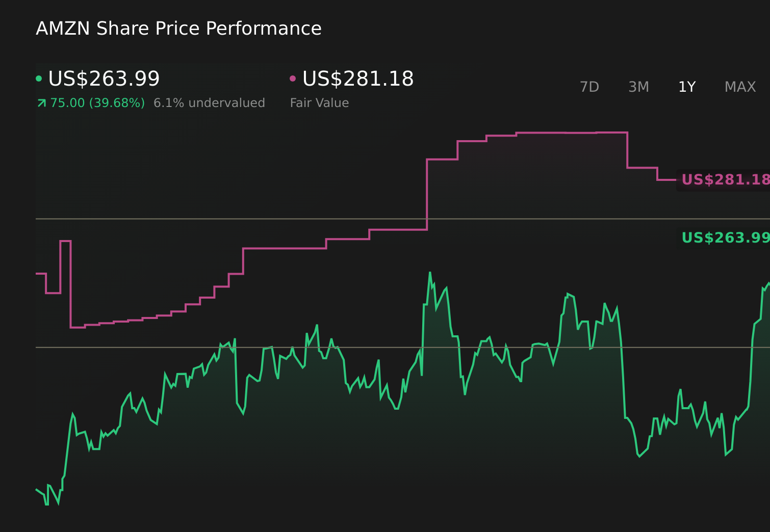
Task: Click the AMZN Share Price Performance title
Action: click(178, 29)
